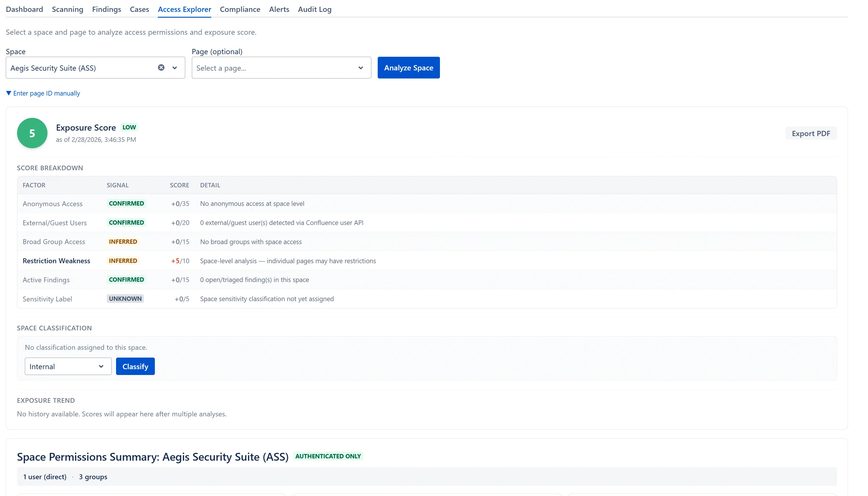868x496 pixels.
Task: Click the LOW exposure badge
Action: click(129, 127)
